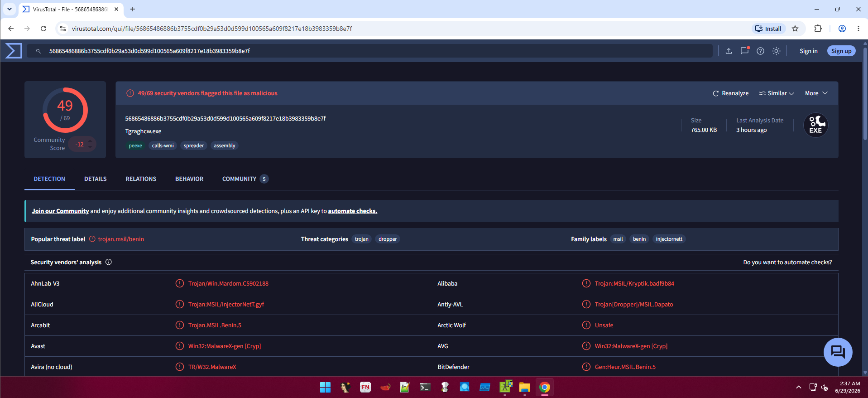Screen dimensions: 868x398
Task: Click Trojan/Win.Mardom.C5902188 detection text
Action: click(x=228, y=284)
